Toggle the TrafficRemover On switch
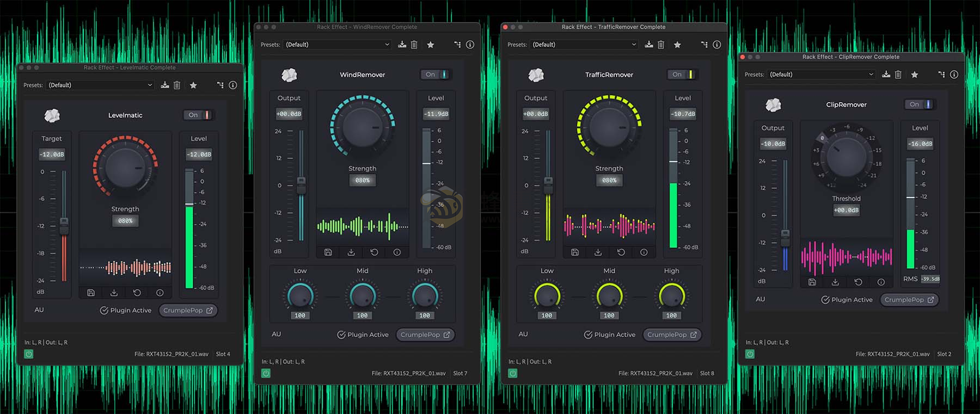This screenshot has width=980, height=414. click(x=683, y=75)
